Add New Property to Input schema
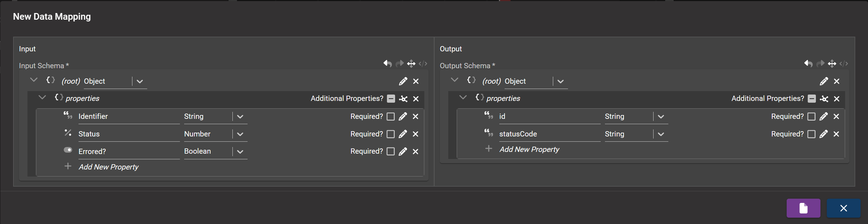The height and width of the screenshot is (224, 868). click(x=108, y=167)
